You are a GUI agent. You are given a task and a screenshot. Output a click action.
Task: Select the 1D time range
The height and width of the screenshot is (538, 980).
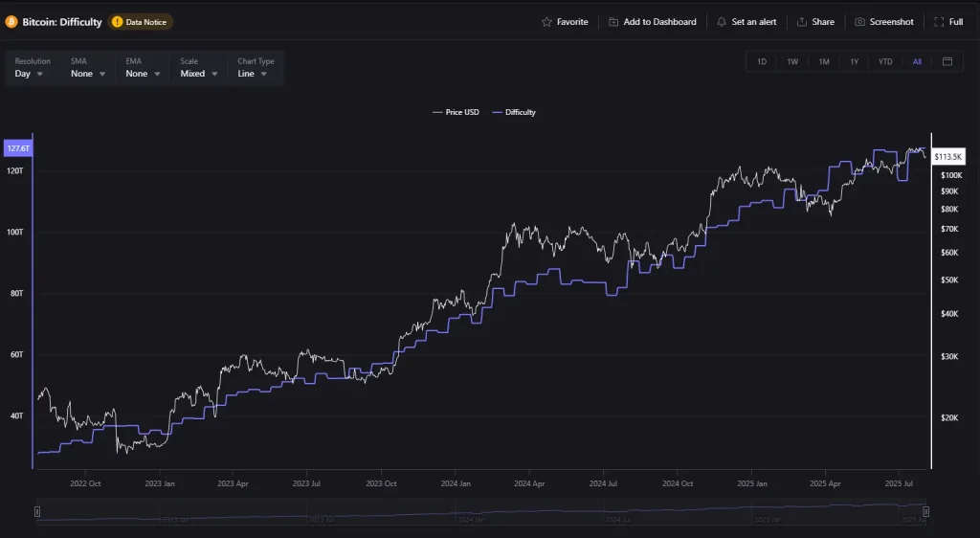pyautogui.click(x=762, y=62)
